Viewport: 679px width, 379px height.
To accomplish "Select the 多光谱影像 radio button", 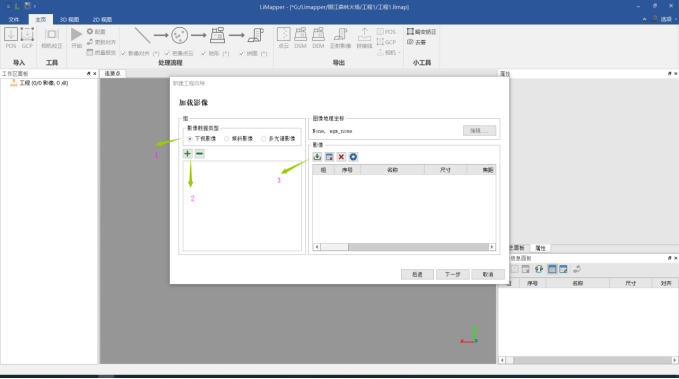I will [264, 139].
